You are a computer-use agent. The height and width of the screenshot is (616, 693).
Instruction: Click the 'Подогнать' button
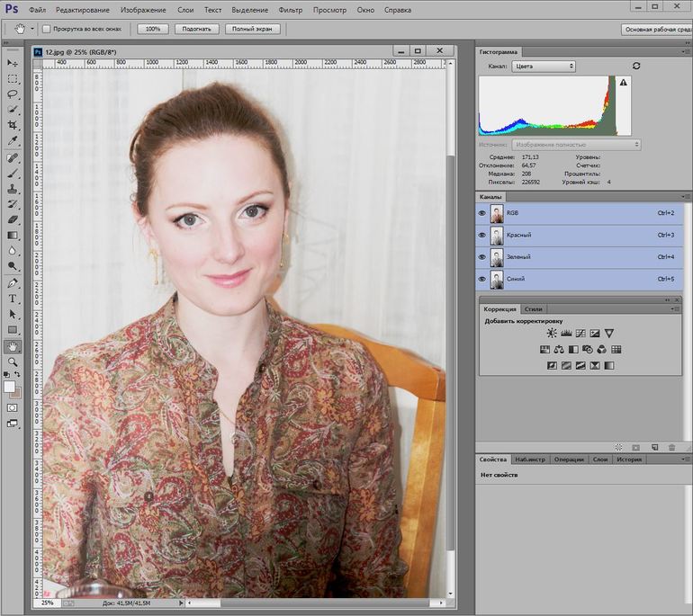[x=195, y=29]
